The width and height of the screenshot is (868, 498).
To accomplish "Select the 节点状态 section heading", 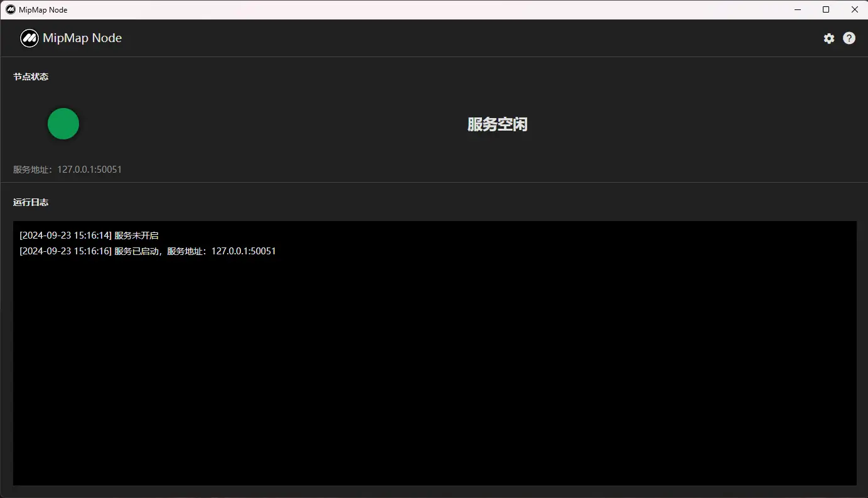I will [x=31, y=77].
